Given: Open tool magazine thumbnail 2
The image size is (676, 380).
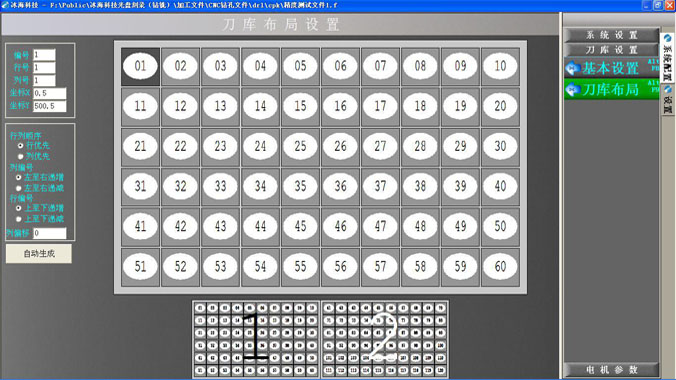Looking at the screenshot, I should (385, 339).
